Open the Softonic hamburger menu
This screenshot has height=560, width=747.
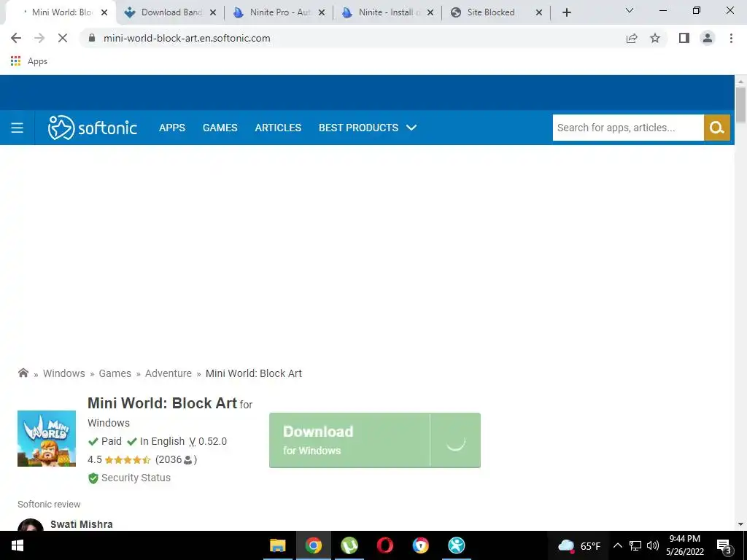click(18, 128)
